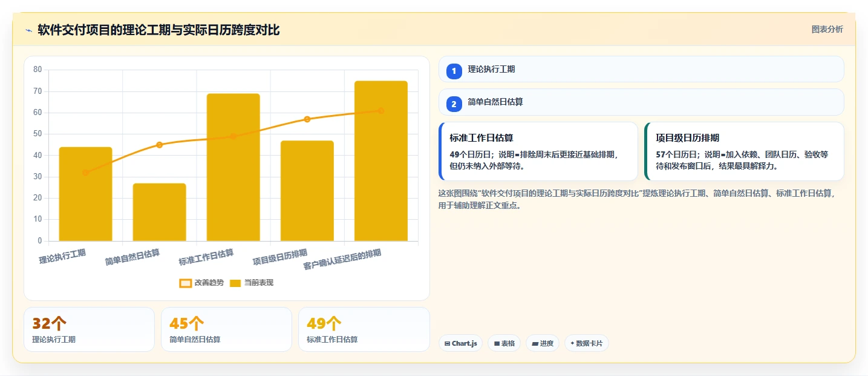Viewport: 868px width, 376px height.
Task: Click the icon in the 表格 tag
Action: pyautogui.click(x=497, y=344)
